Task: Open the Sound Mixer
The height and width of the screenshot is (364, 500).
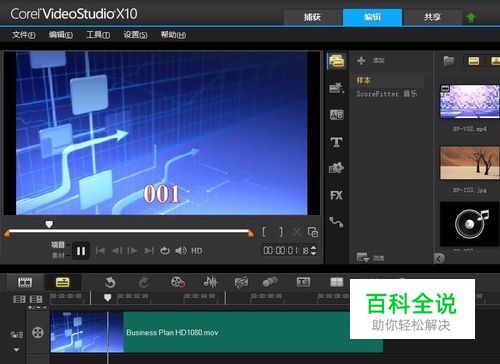Action: pyautogui.click(x=210, y=282)
